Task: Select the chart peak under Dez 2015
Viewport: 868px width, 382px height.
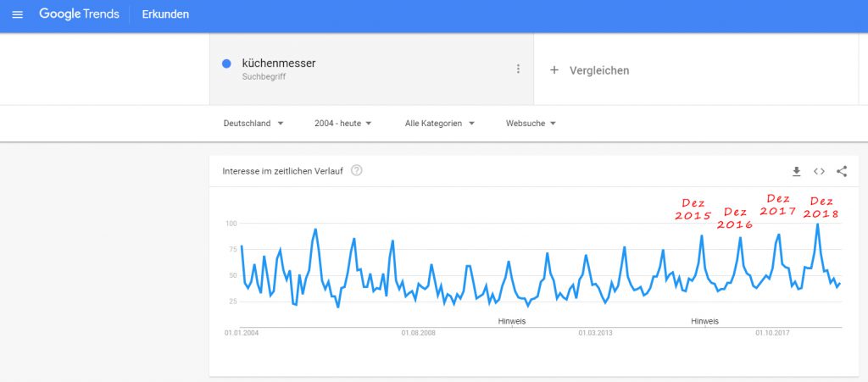Action: pyautogui.click(x=701, y=235)
